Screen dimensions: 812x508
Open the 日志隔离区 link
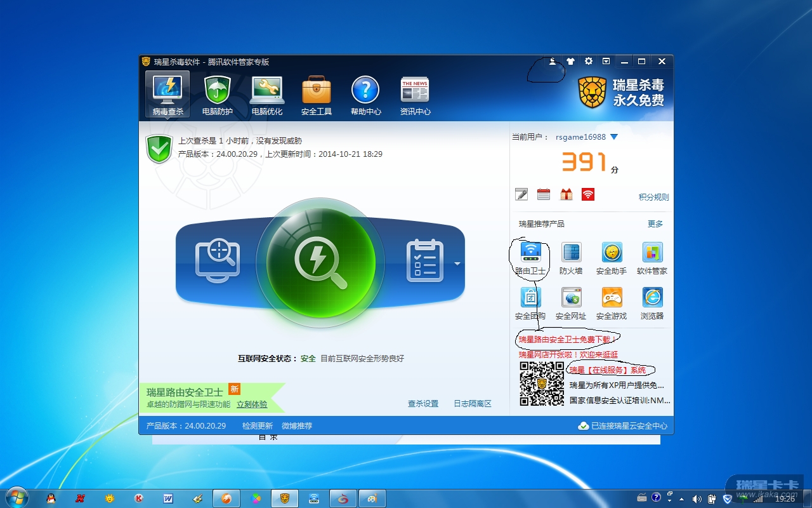coord(473,404)
